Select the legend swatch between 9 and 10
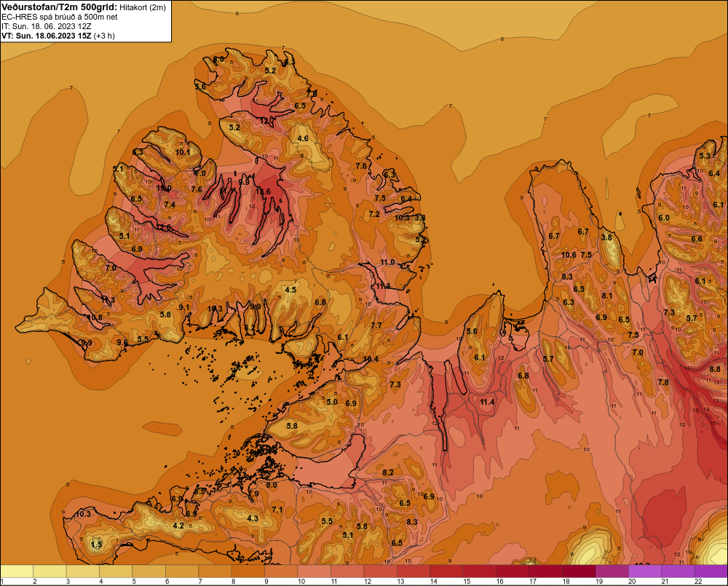 pos(281,571)
